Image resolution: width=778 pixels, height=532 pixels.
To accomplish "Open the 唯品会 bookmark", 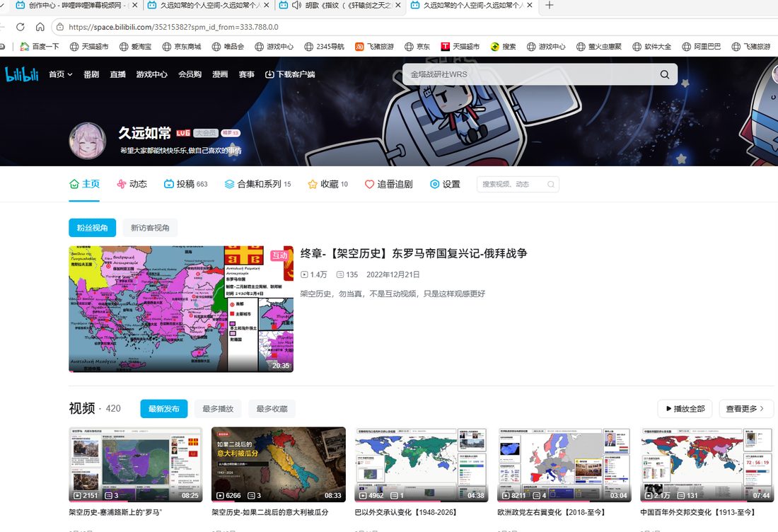I will point(228,47).
